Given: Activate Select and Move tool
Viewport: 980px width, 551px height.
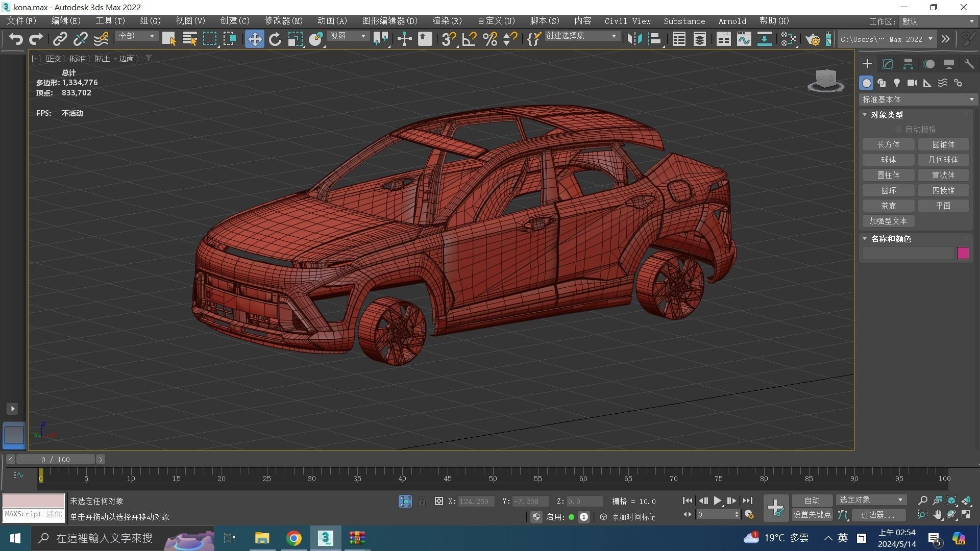Looking at the screenshot, I should (x=254, y=39).
